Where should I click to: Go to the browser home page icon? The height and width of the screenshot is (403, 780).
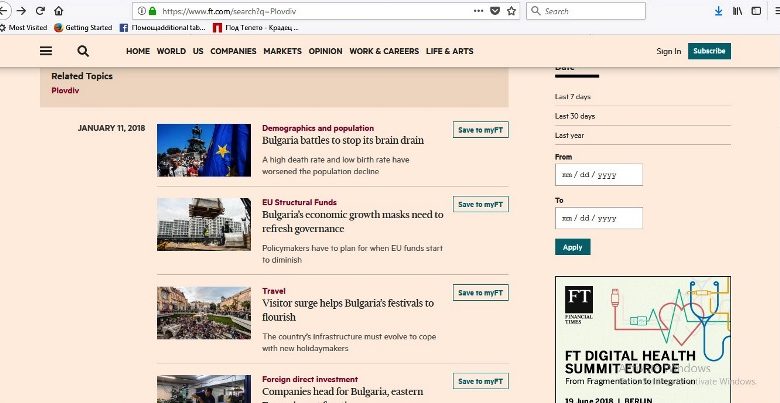[x=59, y=11]
